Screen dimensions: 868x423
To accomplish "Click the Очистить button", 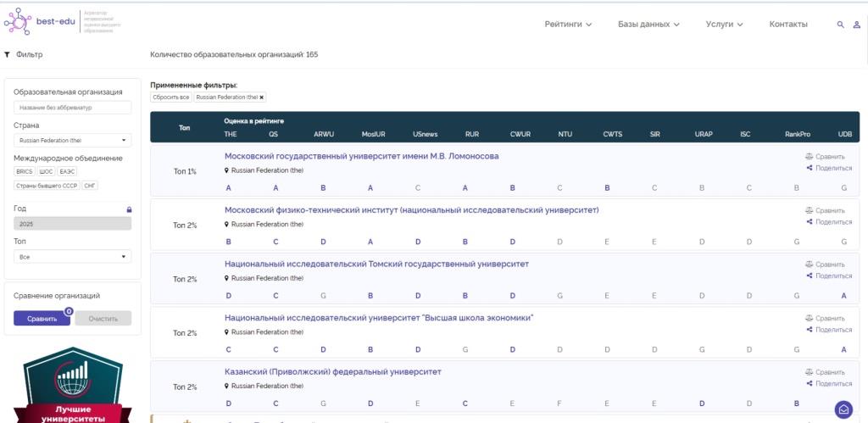I will click(x=103, y=319).
